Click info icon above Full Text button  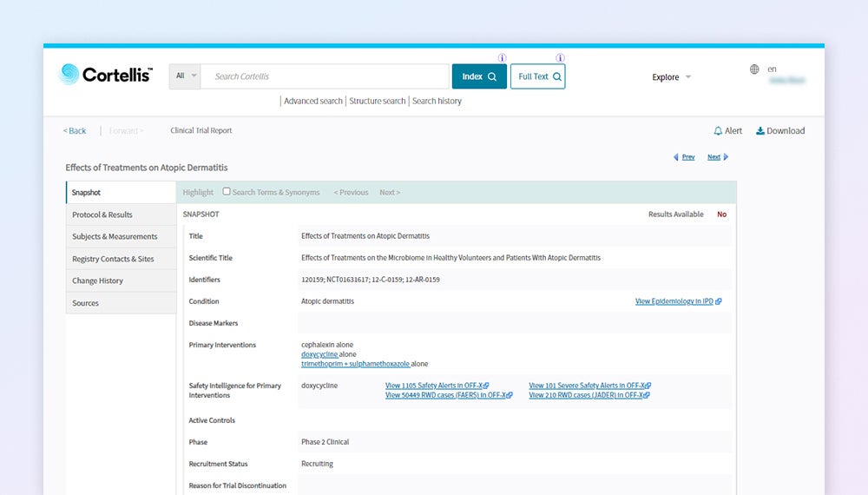pos(560,58)
